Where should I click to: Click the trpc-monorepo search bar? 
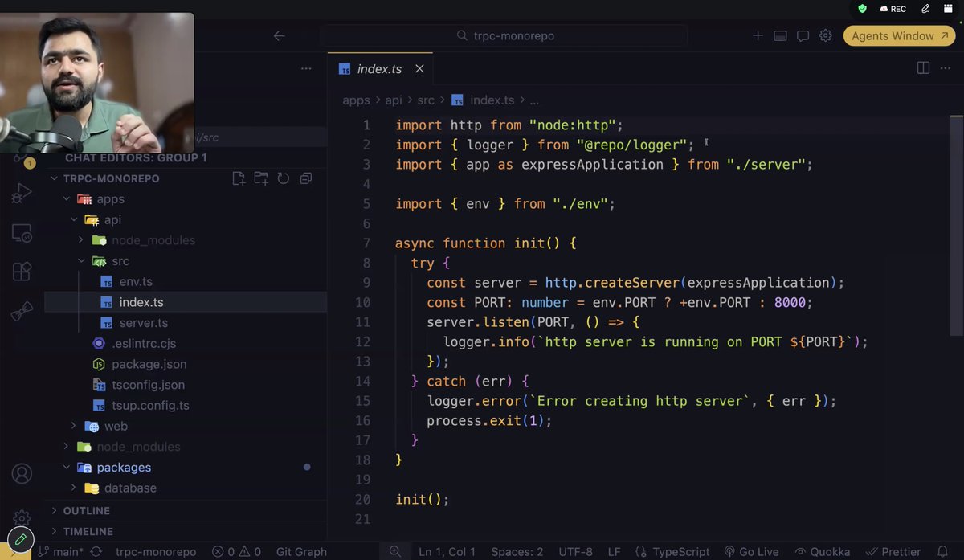pos(504,35)
